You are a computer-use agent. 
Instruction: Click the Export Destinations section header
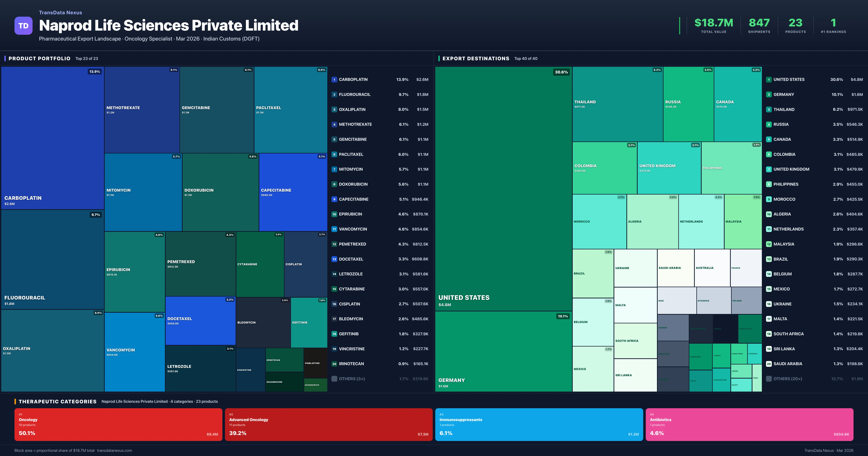(475, 58)
